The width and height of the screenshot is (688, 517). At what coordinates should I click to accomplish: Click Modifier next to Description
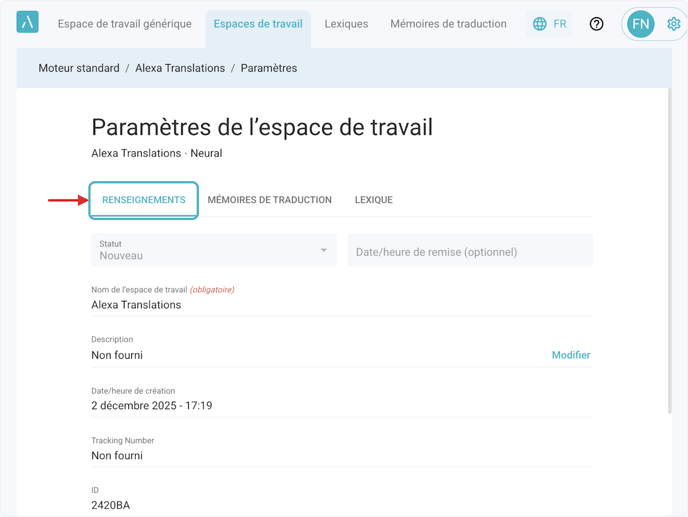(570, 355)
